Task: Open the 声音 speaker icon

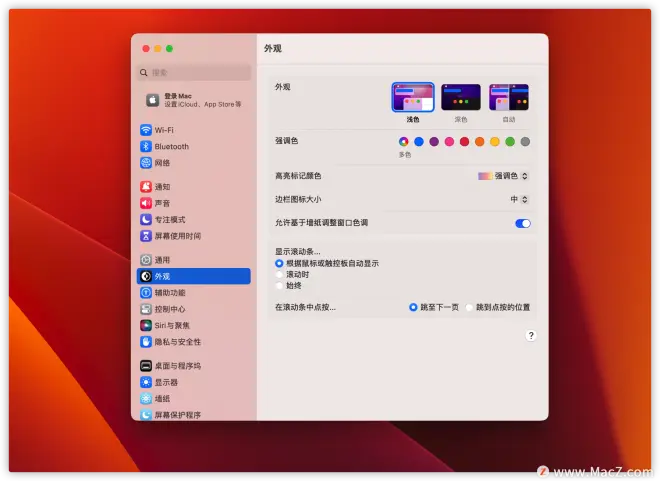Action: coord(146,203)
